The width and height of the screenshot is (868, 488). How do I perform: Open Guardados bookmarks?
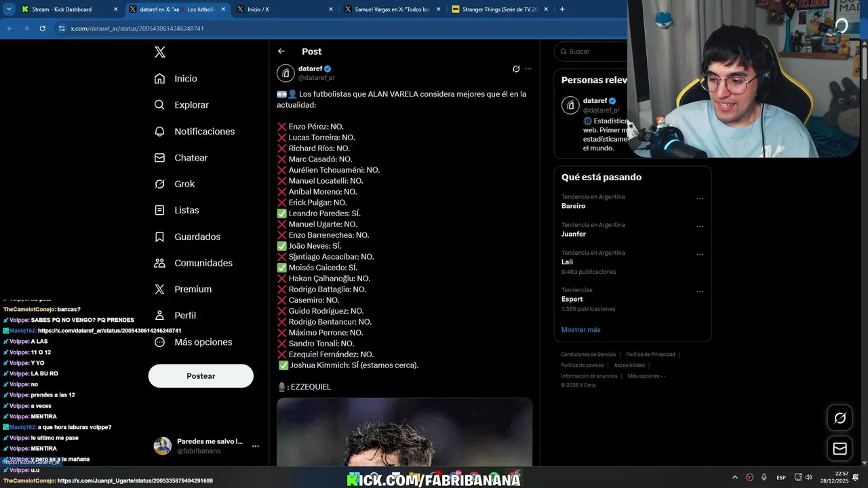pos(187,237)
